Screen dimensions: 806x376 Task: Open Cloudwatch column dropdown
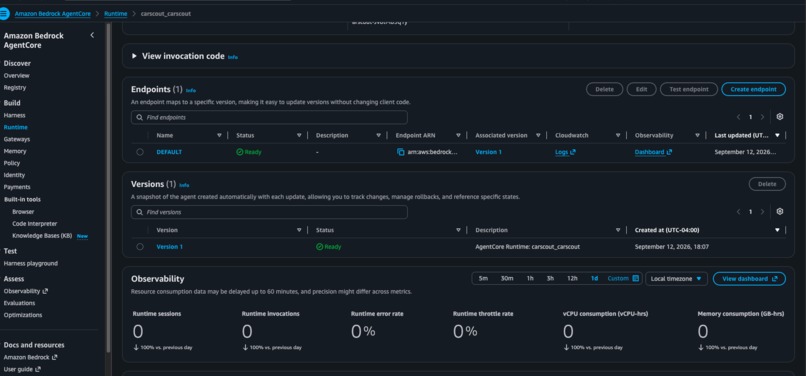point(618,135)
